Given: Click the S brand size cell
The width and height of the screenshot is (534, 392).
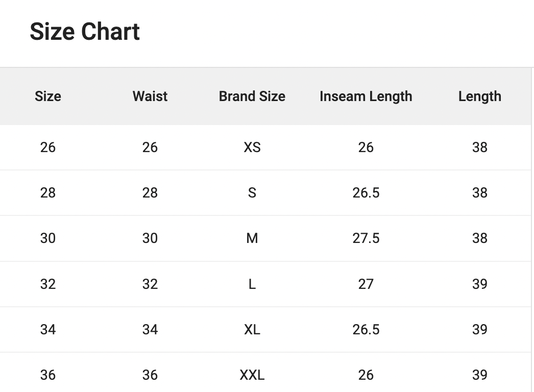Looking at the screenshot, I should tap(252, 193).
